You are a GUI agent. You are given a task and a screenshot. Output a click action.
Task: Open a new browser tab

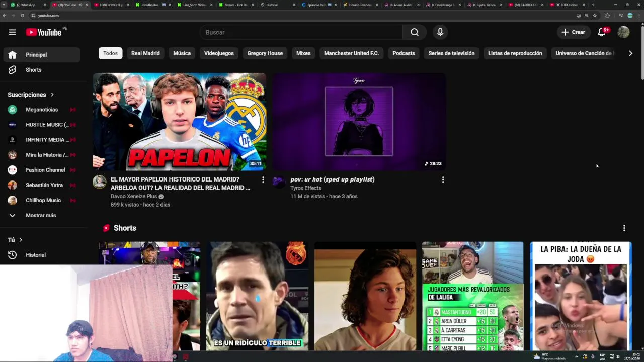[x=593, y=5]
